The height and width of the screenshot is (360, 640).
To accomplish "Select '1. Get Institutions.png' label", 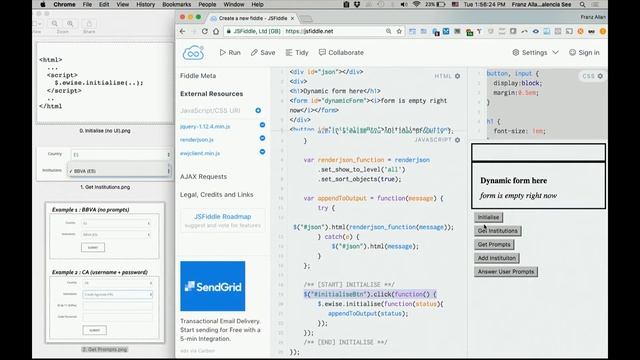I will click(x=105, y=187).
